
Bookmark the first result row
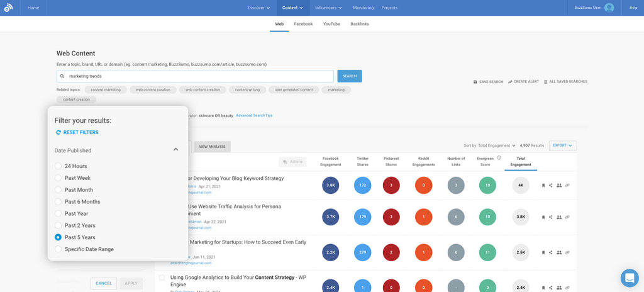click(543, 186)
